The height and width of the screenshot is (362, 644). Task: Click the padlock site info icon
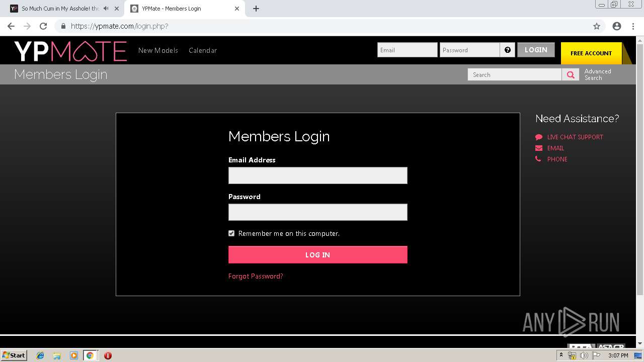coord(63,26)
